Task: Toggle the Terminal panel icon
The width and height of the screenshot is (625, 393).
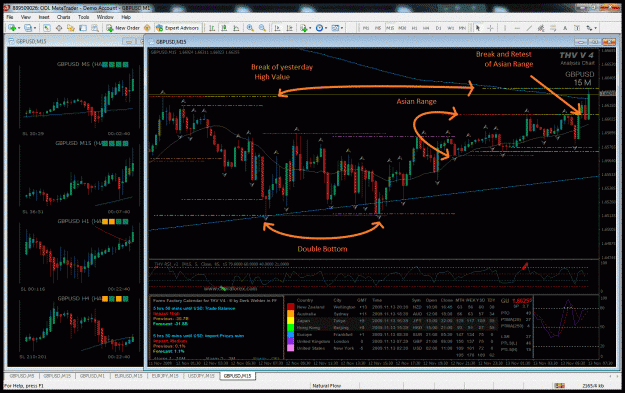Action: click(x=83, y=28)
